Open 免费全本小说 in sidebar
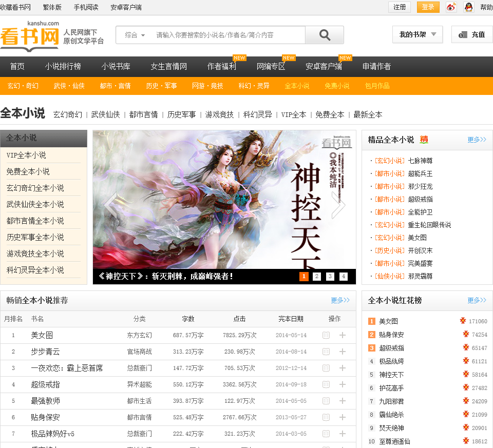This screenshot has height=448, width=493. coord(28,171)
